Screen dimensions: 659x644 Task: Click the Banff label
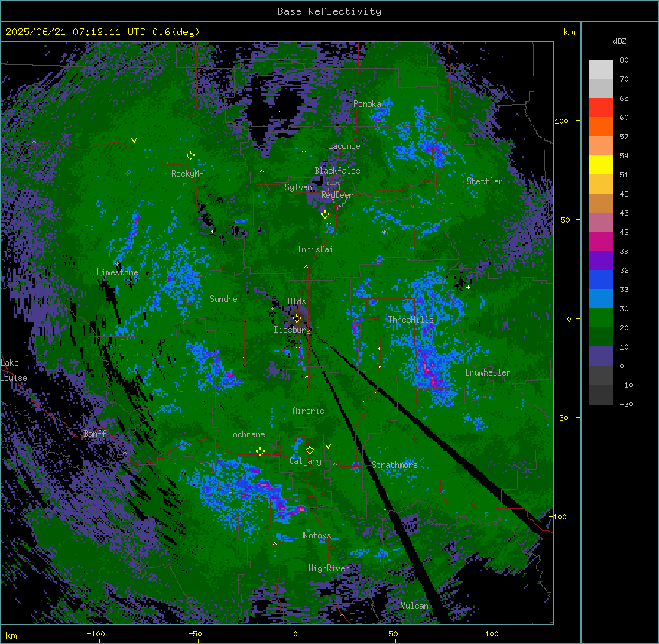(95, 434)
